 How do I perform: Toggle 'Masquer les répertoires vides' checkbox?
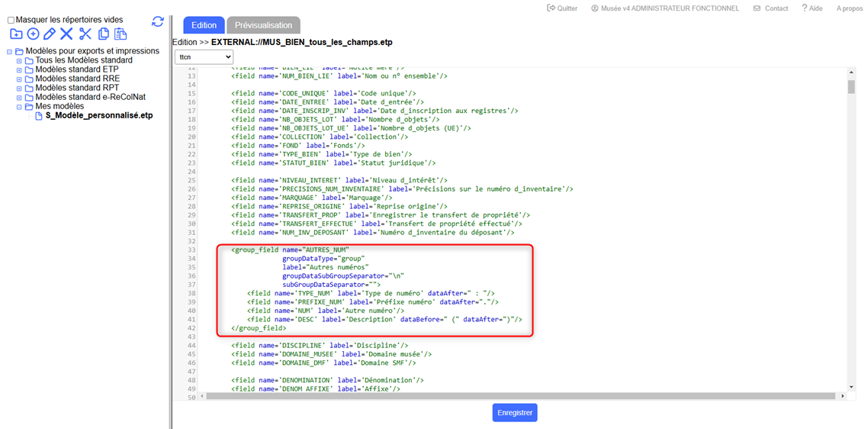11,21
